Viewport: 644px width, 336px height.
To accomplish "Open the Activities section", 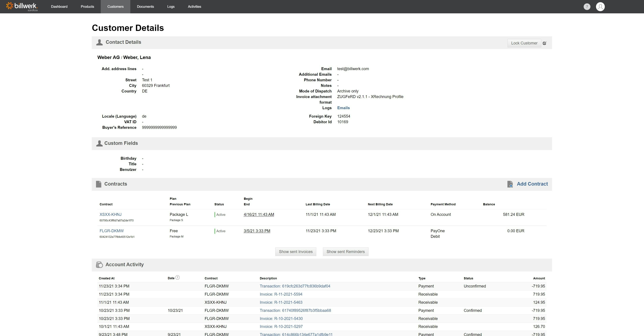I will click(194, 6).
